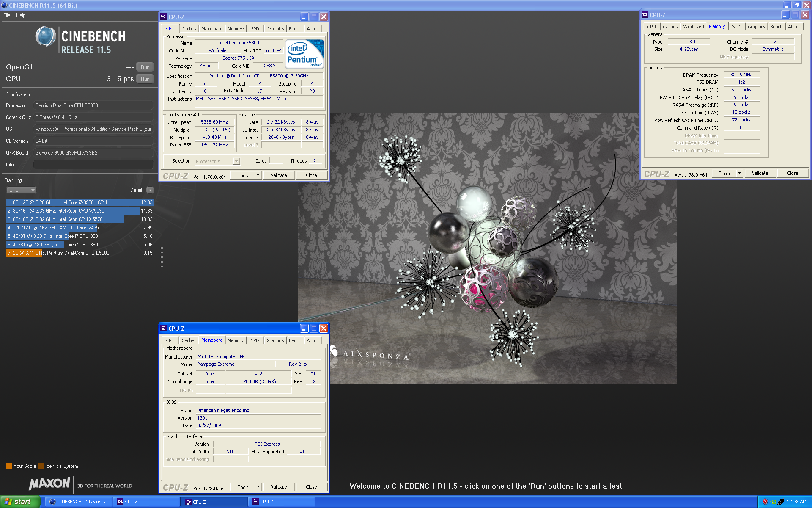812x508 pixels.
Task: Click the Identical System legend swatch
Action: tap(41, 466)
